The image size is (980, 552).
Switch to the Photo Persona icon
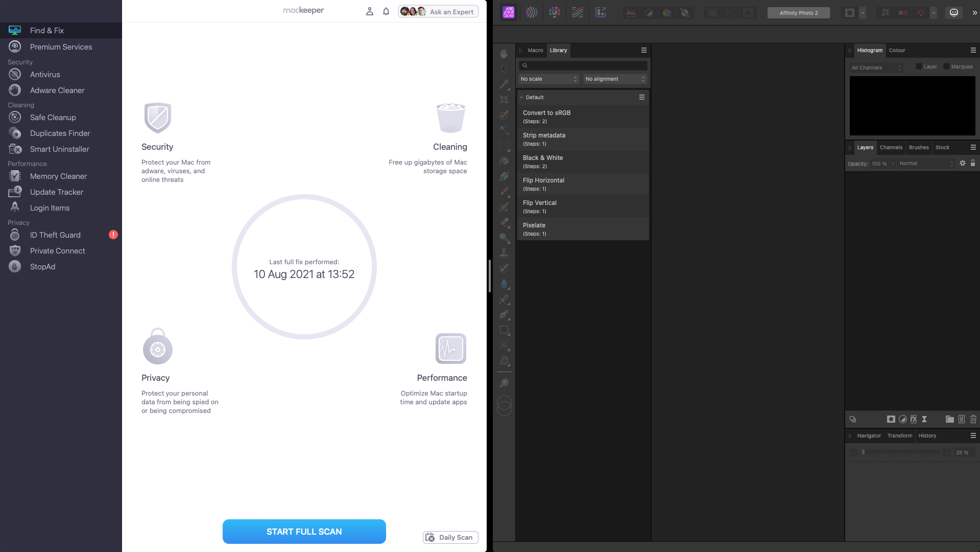pyautogui.click(x=509, y=12)
